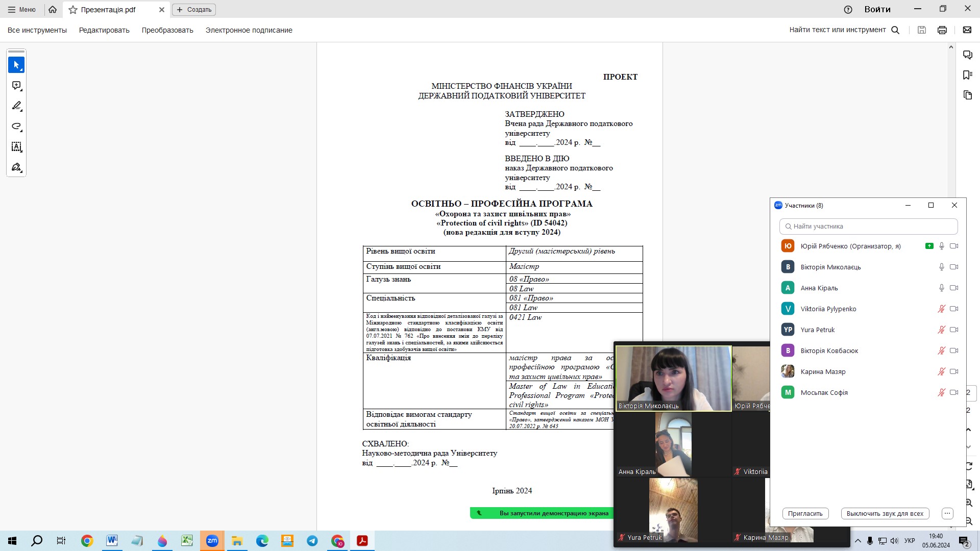
Task: Open the Windows Start menu
Action: (x=12, y=541)
